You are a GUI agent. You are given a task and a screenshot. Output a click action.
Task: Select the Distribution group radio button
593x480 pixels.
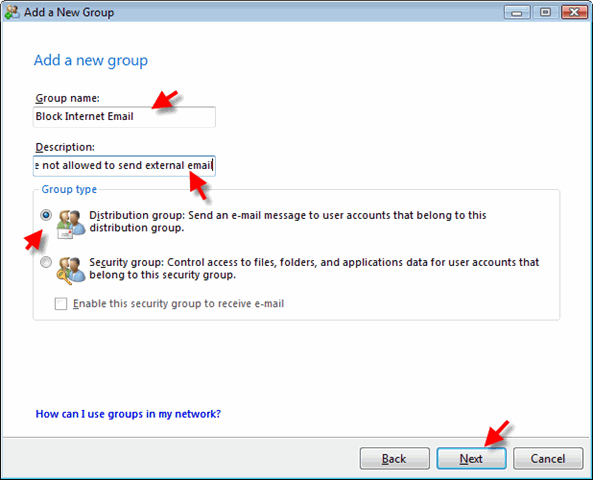pos(46,215)
